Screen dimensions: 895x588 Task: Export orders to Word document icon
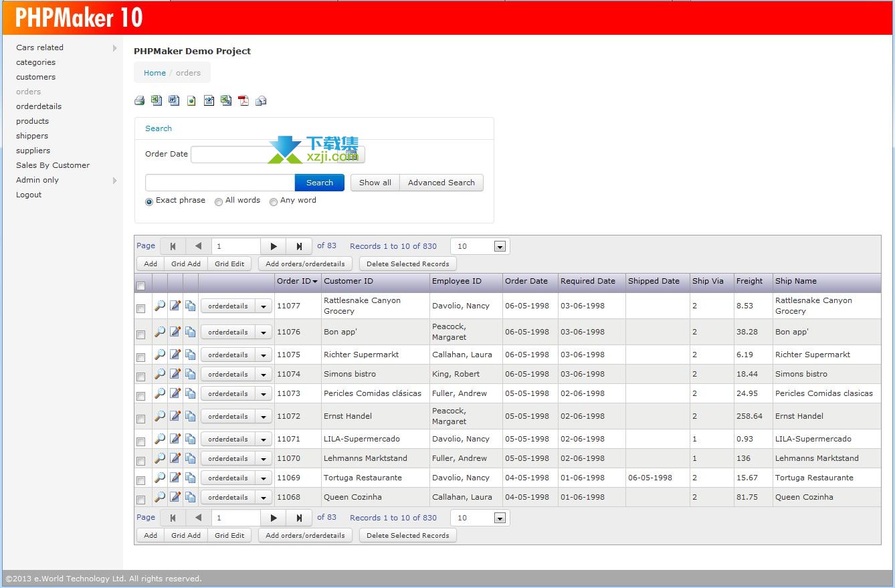point(174,100)
